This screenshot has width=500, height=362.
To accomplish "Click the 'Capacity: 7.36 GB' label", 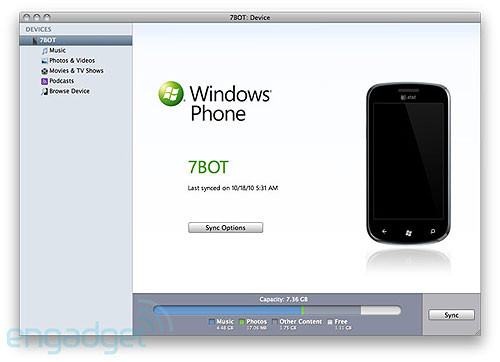I will click(284, 299).
